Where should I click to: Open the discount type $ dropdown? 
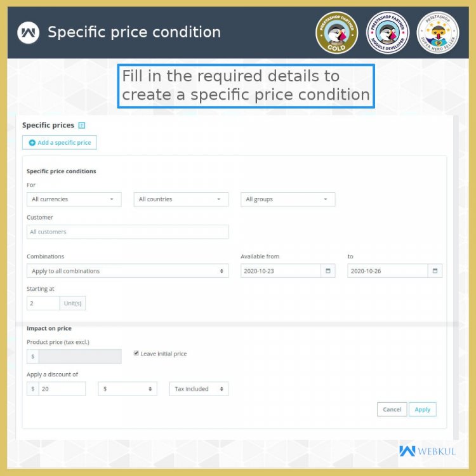[128, 389]
